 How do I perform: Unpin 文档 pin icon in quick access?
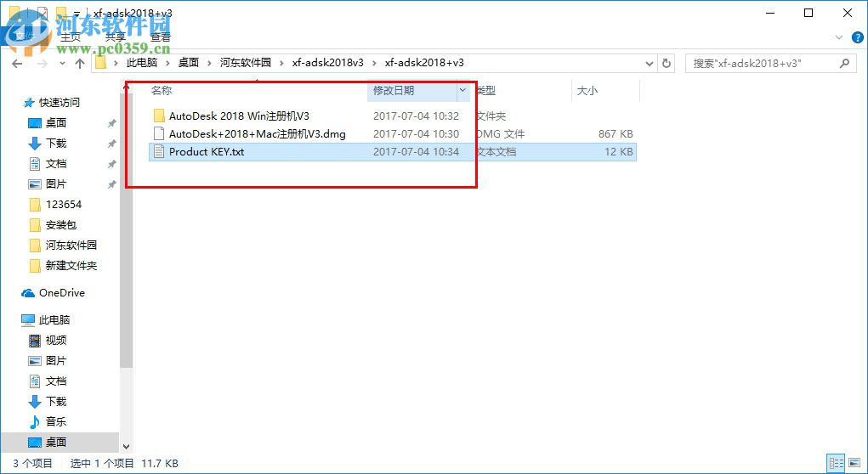point(111,164)
